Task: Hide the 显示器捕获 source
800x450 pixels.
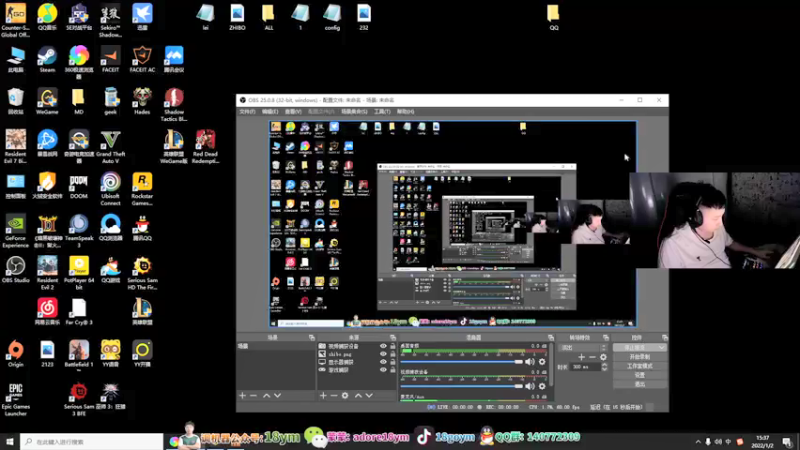Action: coord(383,362)
